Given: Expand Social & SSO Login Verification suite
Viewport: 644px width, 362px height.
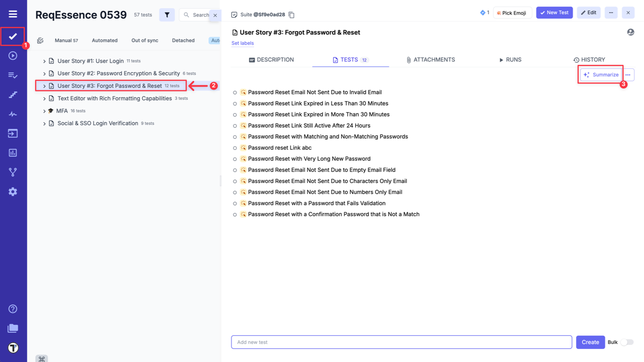Looking at the screenshot, I should pos(44,124).
